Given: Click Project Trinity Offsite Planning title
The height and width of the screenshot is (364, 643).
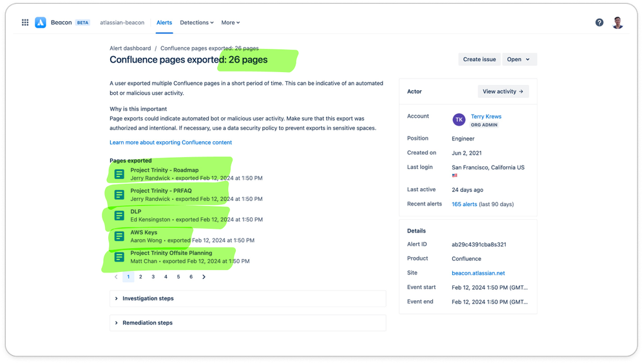Looking at the screenshot, I should click(x=171, y=253).
